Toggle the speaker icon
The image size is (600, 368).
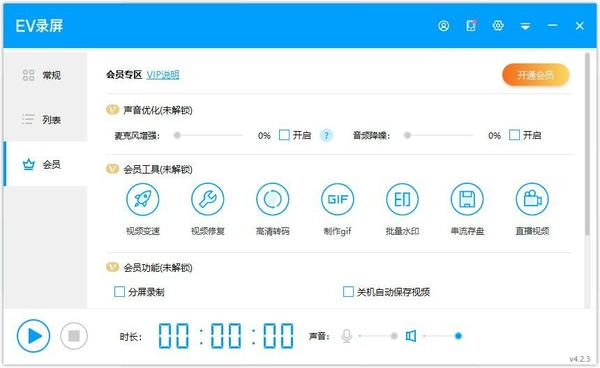(411, 336)
